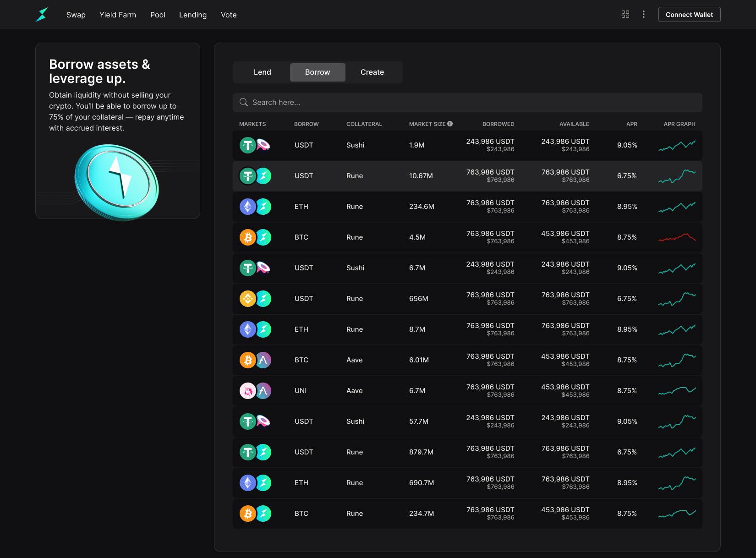Viewport: 756px width, 558px height.
Task: Switch to the Create tab
Action: point(372,72)
